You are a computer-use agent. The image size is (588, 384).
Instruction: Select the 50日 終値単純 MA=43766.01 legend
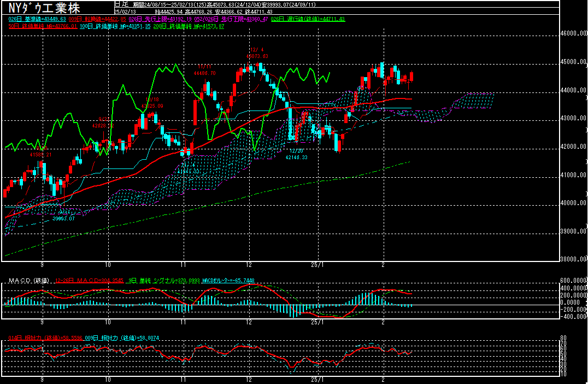click(x=43, y=26)
